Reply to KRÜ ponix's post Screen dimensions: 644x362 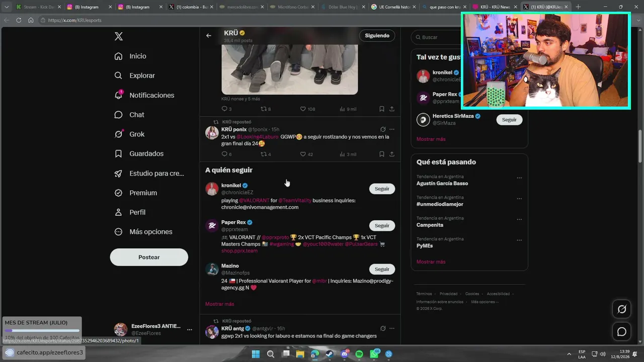[226, 154]
